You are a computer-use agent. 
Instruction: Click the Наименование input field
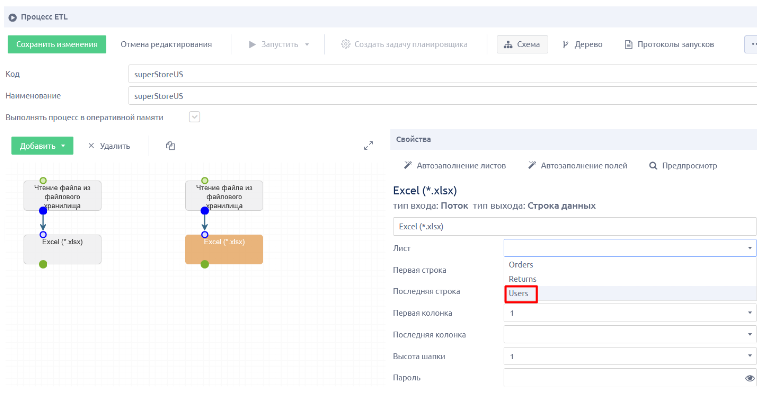pos(442,96)
